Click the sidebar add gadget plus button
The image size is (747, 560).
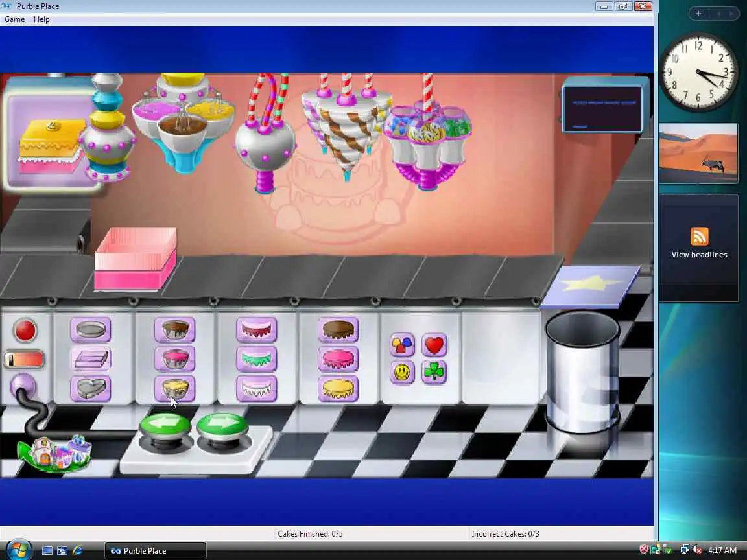click(698, 14)
